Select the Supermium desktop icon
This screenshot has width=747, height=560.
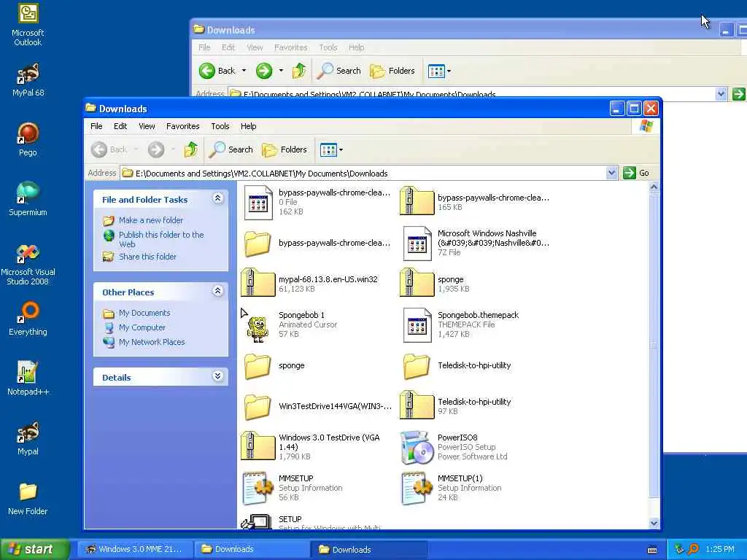pos(28,199)
